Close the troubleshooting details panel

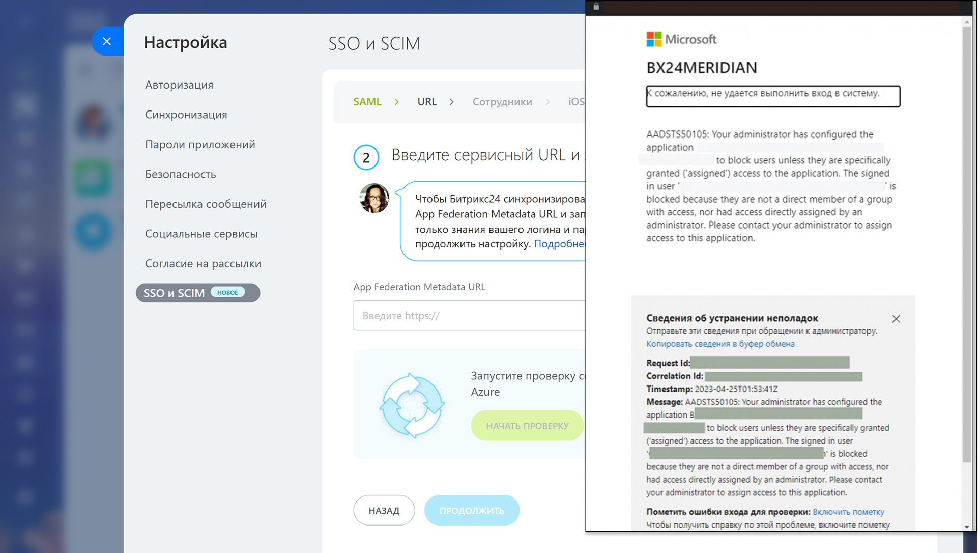pyautogui.click(x=896, y=319)
